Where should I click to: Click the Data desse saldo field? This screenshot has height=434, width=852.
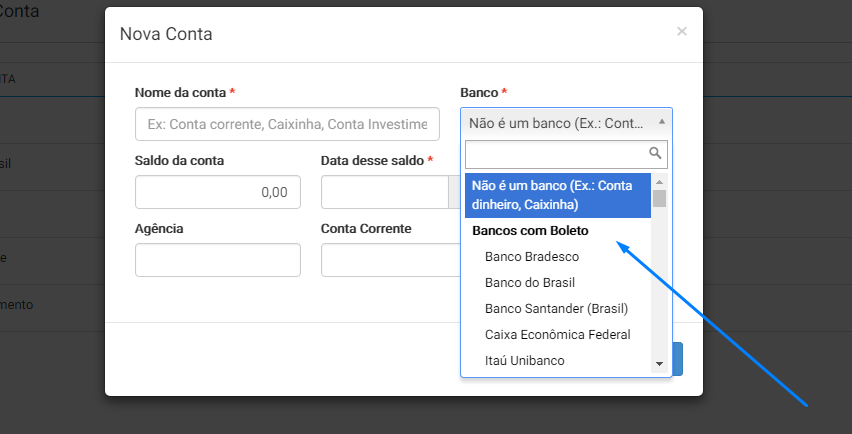pyautogui.click(x=385, y=192)
